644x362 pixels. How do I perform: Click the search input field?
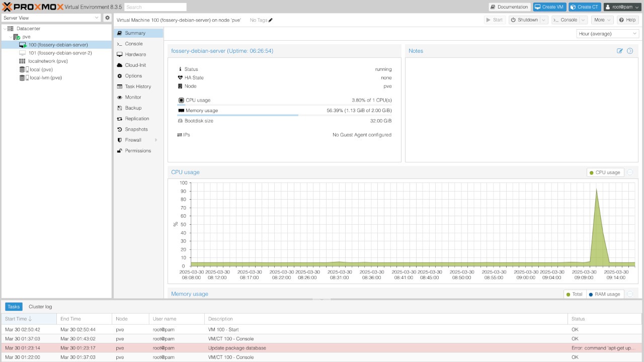tap(155, 7)
